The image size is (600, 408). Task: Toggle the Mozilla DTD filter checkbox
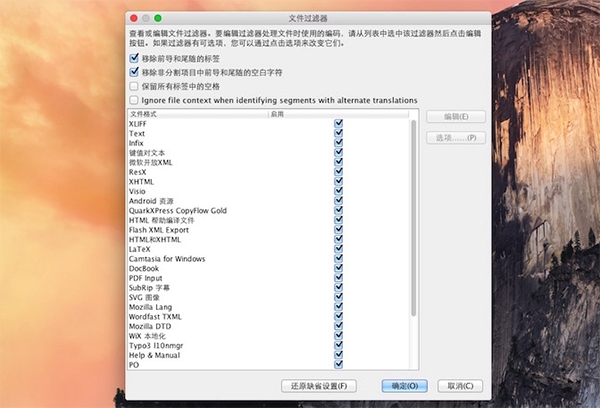(x=339, y=326)
